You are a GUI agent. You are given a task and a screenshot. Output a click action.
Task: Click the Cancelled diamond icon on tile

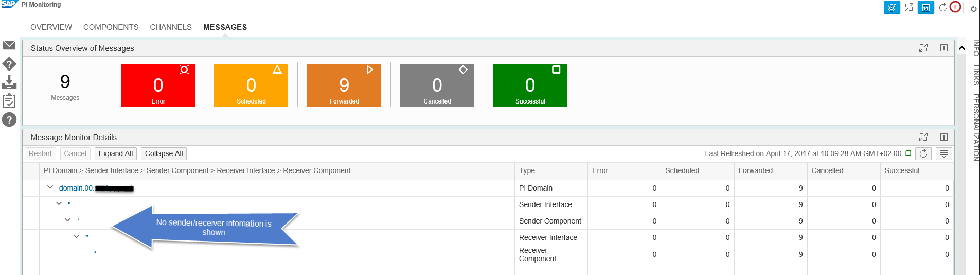(x=463, y=70)
